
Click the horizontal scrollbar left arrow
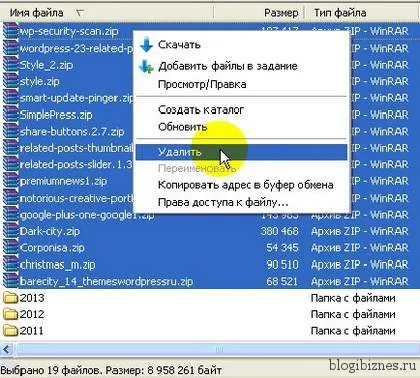[7, 349]
